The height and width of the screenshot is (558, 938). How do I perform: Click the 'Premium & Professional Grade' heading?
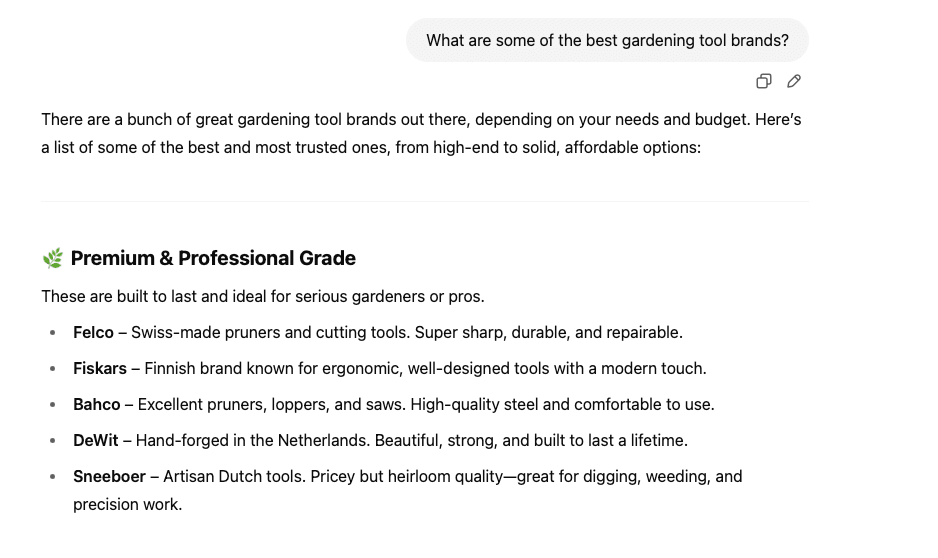pyautogui.click(x=213, y=258)
